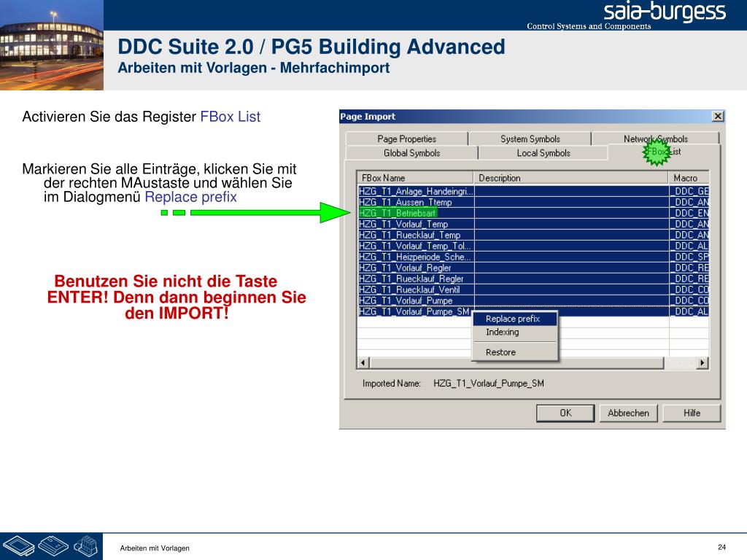Viewport: 747px width, 560px height.
Task: Click the Macro column header
Action: 689,178
